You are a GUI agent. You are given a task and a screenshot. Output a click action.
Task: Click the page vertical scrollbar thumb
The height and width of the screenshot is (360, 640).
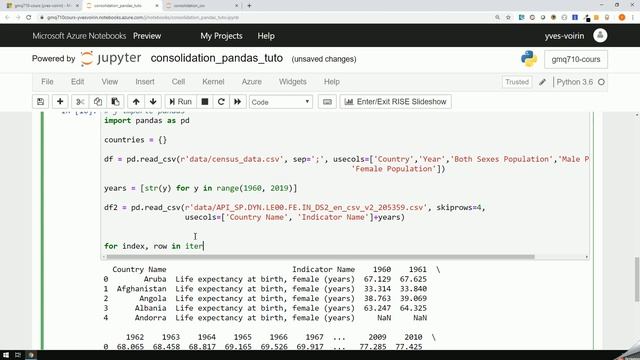point(637,280)
